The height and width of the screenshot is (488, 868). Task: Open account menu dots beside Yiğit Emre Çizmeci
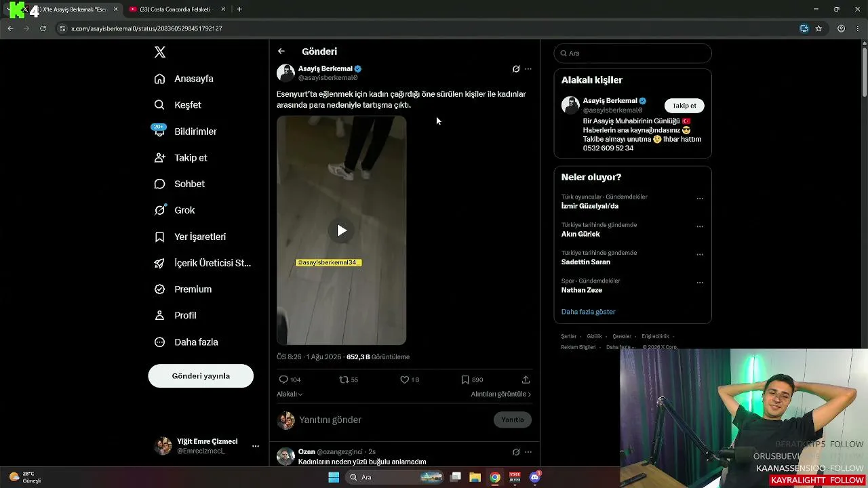click(x=256, y=446)
